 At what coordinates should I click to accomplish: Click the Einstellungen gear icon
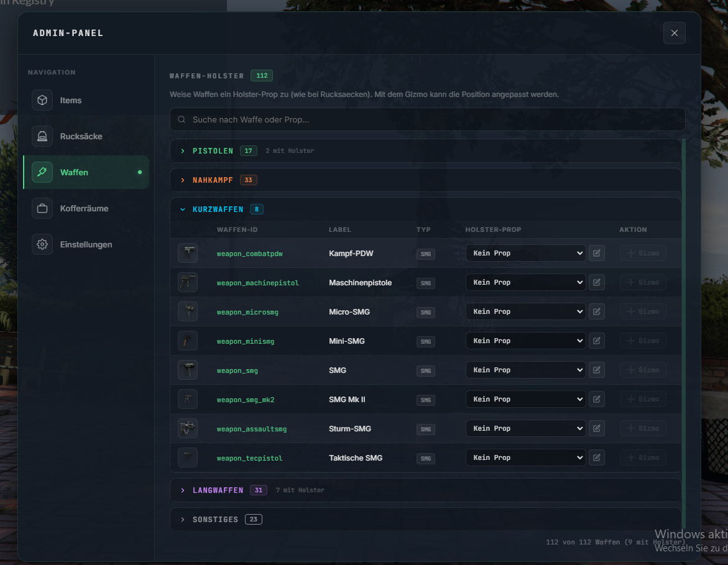pyautogui.click(x=42, y=244)
